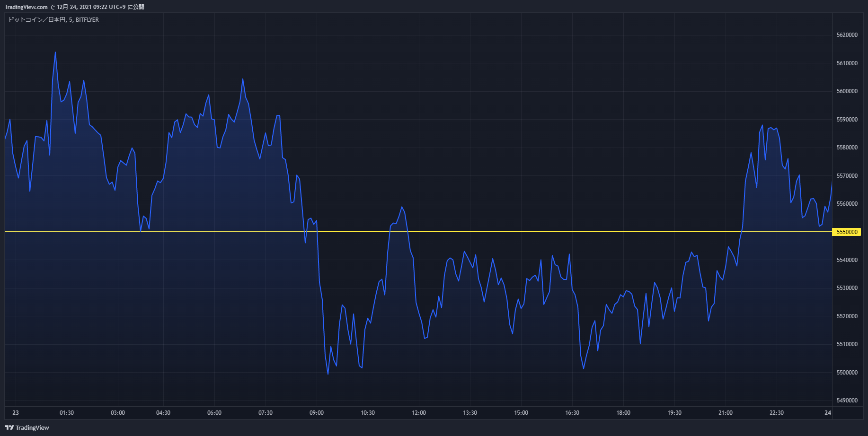This screenshot has width=868, height=436.
Task: Click the 5540000 price axis label
Action: 847,260
